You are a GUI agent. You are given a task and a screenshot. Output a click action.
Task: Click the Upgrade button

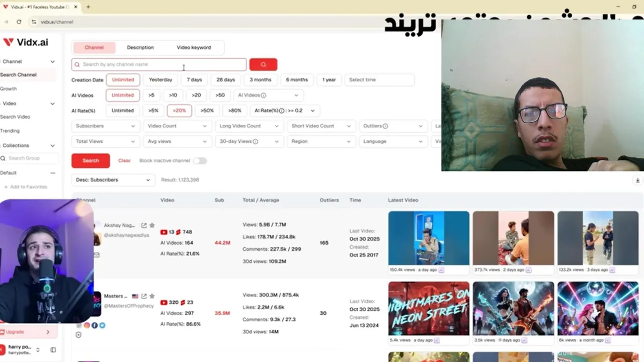pos(28,332)
